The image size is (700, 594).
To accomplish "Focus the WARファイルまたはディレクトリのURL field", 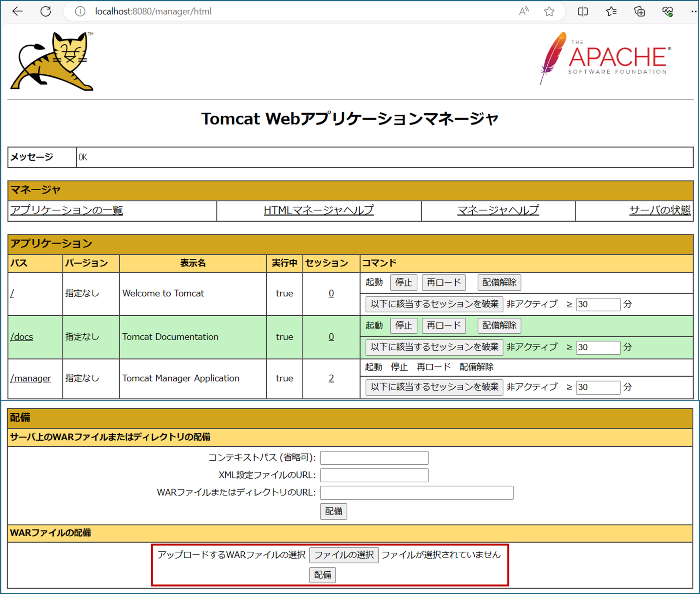I will click(x=417, y=493).
